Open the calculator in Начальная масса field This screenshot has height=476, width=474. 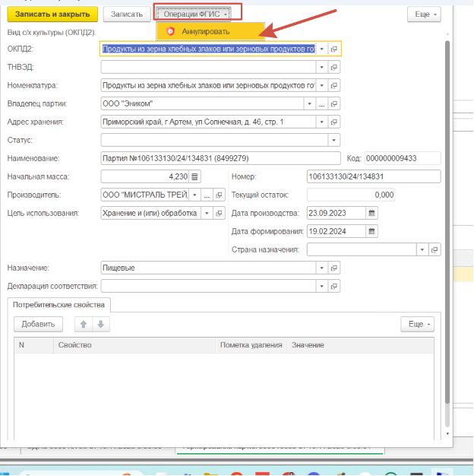click(195, 177)
